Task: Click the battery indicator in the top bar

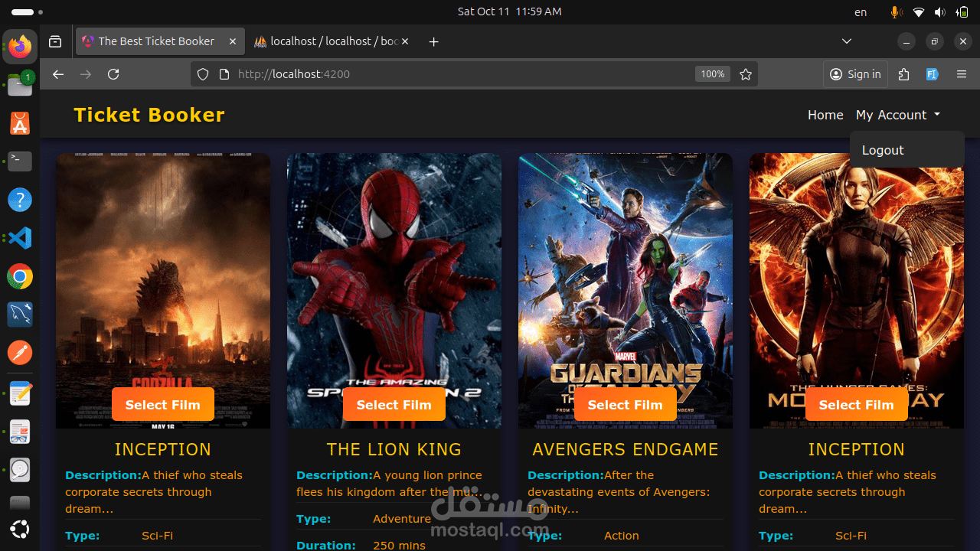Action: coord(962,12)
